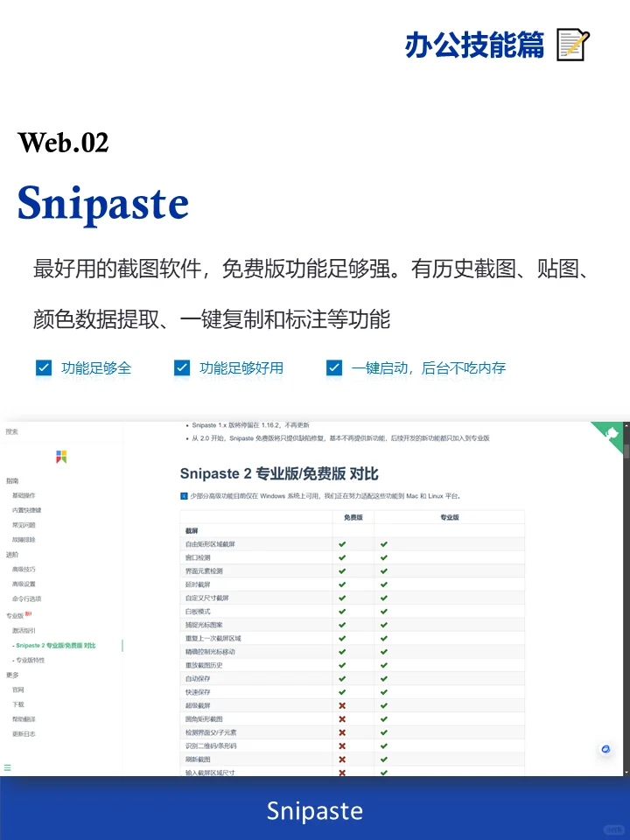Click the blue info icon before the Windows note
630x840 pixels.
click(184, 496)
